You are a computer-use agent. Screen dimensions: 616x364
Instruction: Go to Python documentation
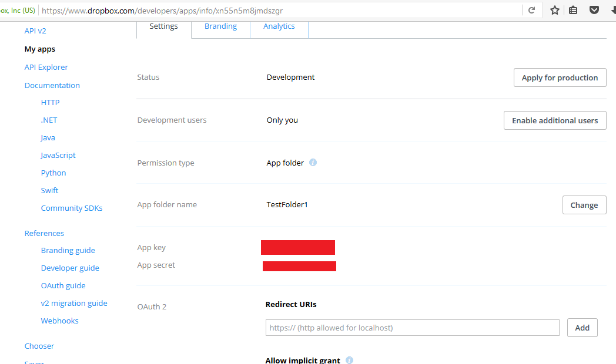click(x=53, y=172)
